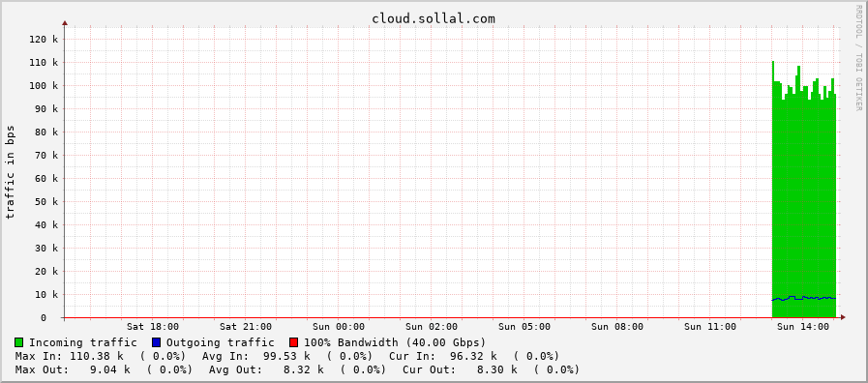
Task: Click the 50 k y-axis tick label
Action: coord(45,202)
